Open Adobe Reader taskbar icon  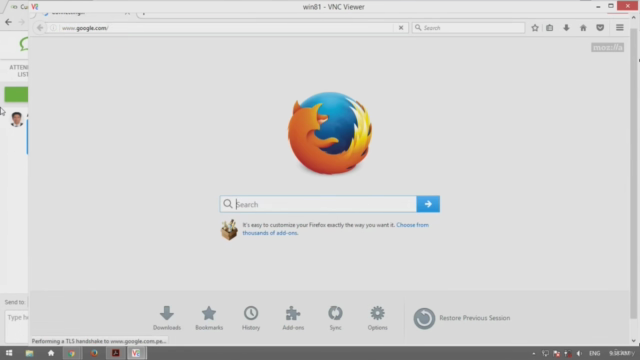tap(116, 353)
